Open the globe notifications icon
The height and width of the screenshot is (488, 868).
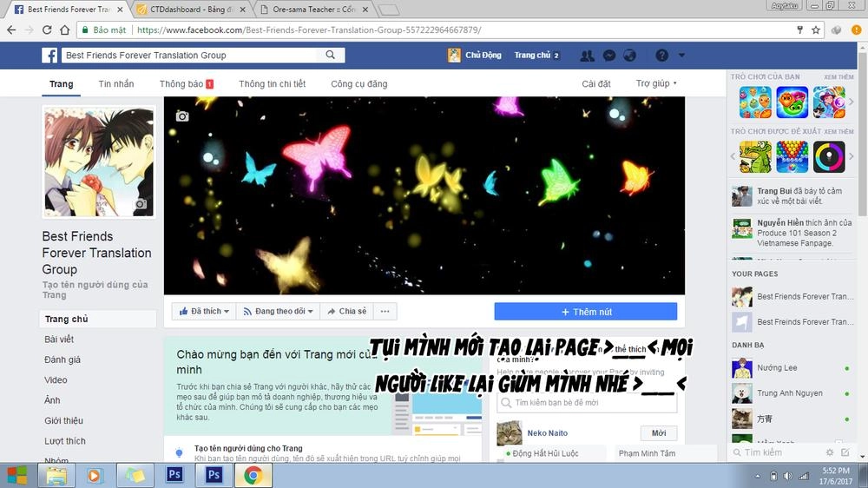[x=630, y=55]
